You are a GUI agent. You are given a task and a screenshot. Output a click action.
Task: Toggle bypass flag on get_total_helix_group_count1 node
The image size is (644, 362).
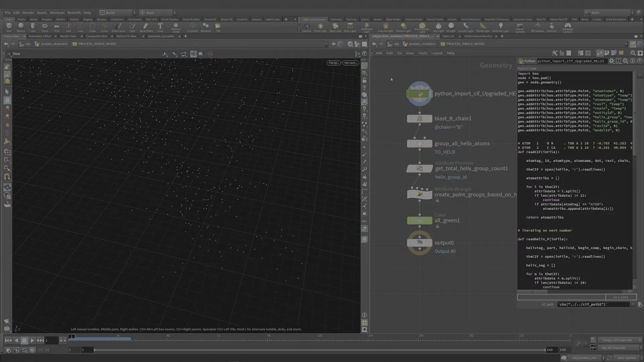pyautogui.click(x=409, y=169)
